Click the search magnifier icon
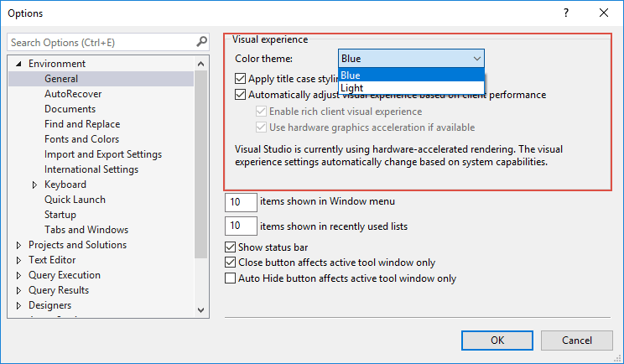The width and height of the screenshot is (624, 364). point(202,42)
